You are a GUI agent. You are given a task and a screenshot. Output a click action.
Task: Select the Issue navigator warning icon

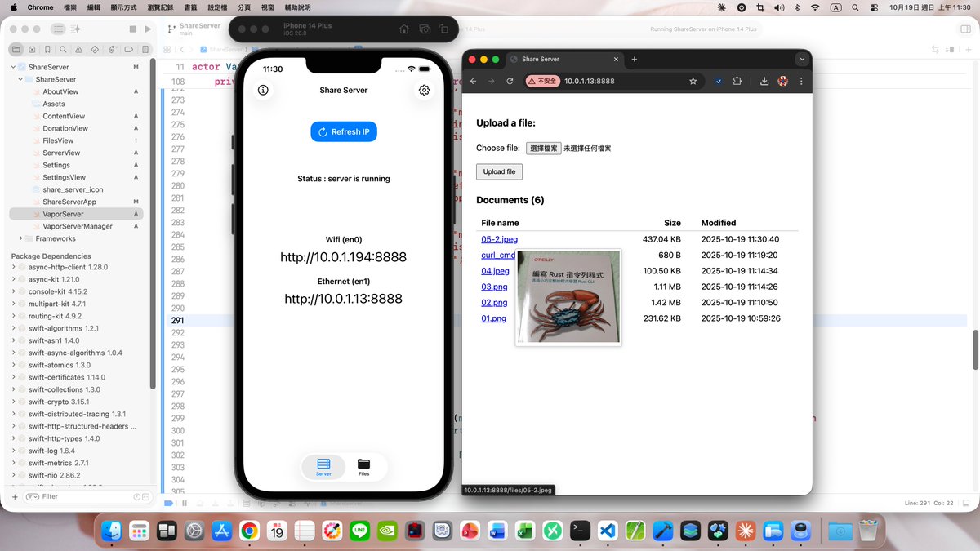80,50
